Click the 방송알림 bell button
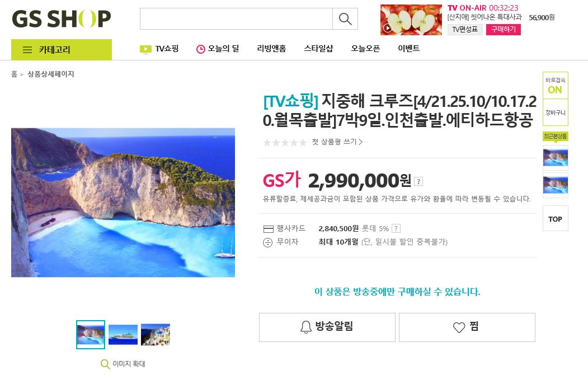Image resolution: width=588 pixels, height=389 pixels. pyautogui.click(x=327, y=327)
